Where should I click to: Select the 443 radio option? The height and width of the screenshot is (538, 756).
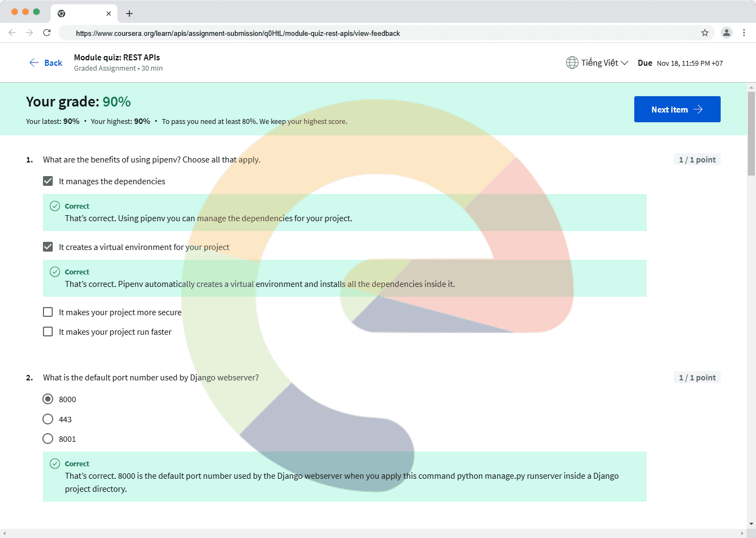click(48, 419)
